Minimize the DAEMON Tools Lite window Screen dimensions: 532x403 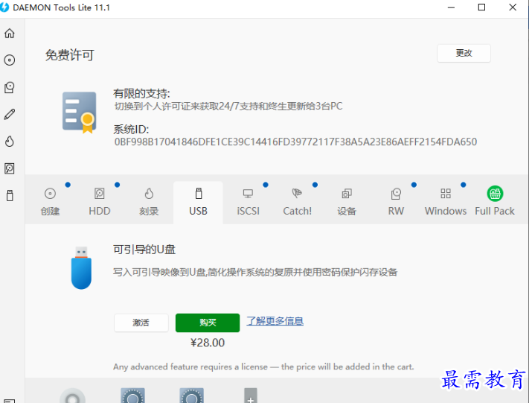coord(451,7)
